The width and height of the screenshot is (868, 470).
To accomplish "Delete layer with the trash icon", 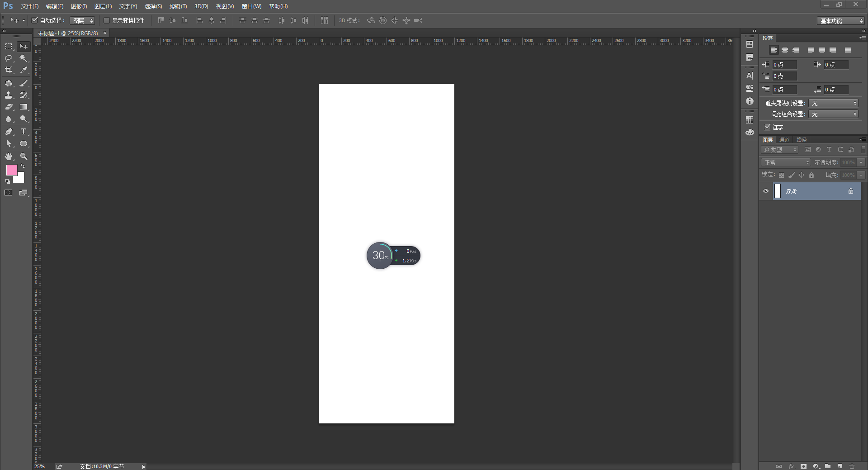I will 852,466.
